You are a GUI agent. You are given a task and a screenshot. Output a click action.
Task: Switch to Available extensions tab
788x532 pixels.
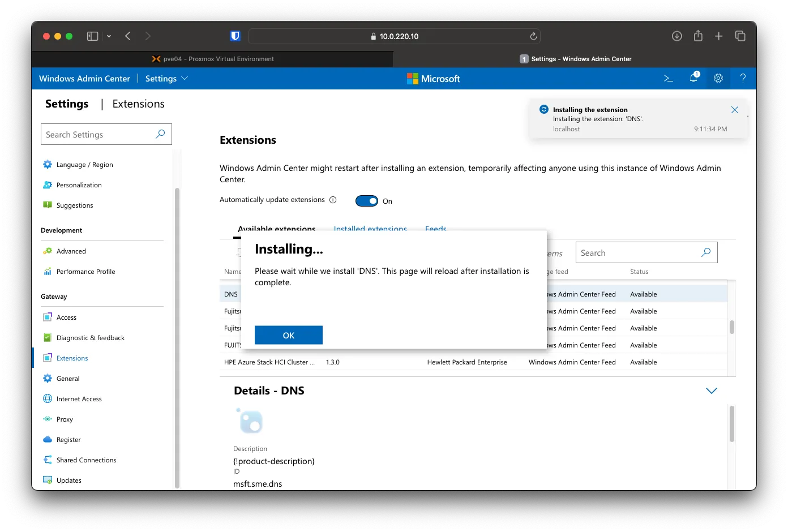276,229
